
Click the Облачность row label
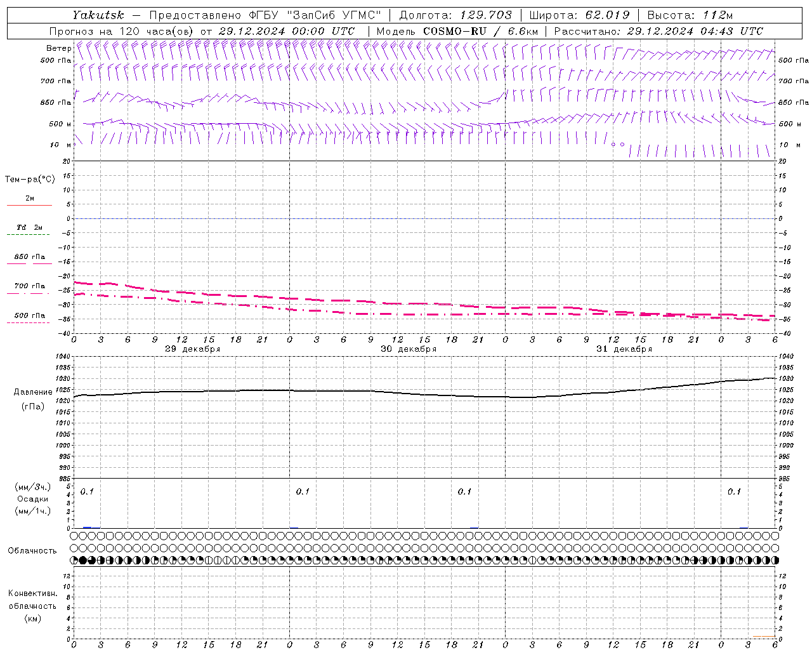pos(32,550)
